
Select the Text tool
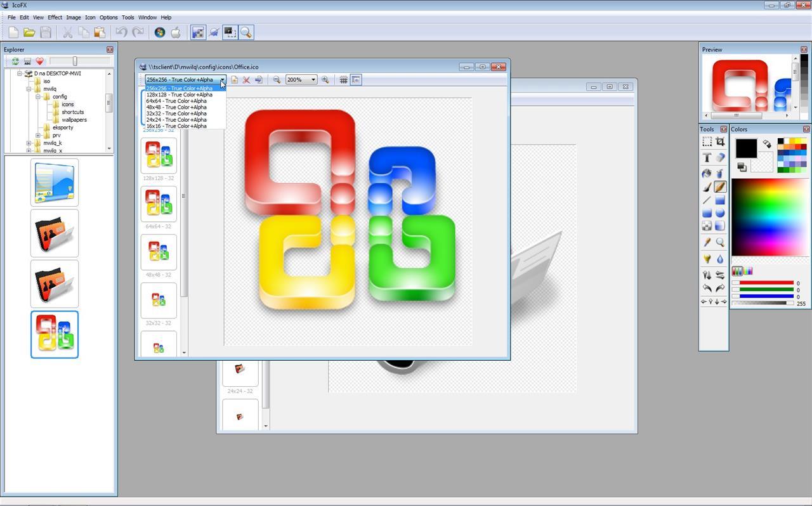click(707, 157)
